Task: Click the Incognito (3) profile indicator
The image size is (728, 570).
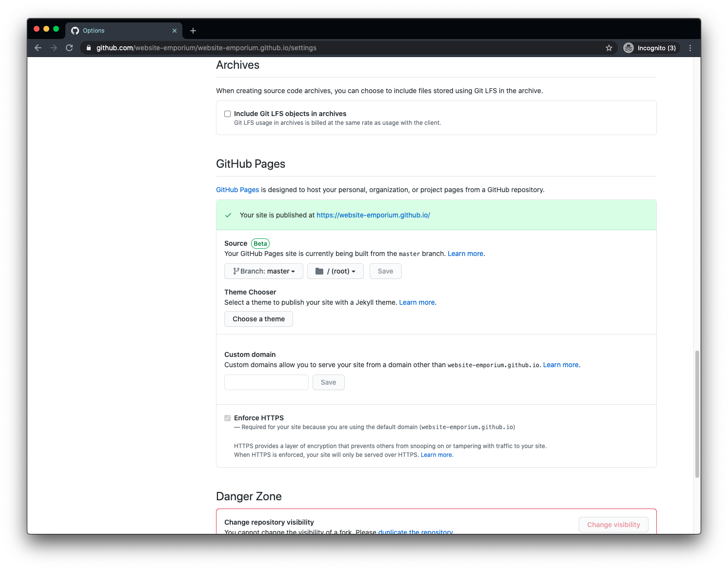Action: 651,48
